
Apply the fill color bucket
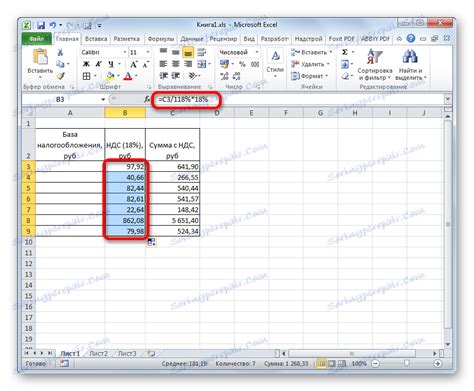(110, 76)
